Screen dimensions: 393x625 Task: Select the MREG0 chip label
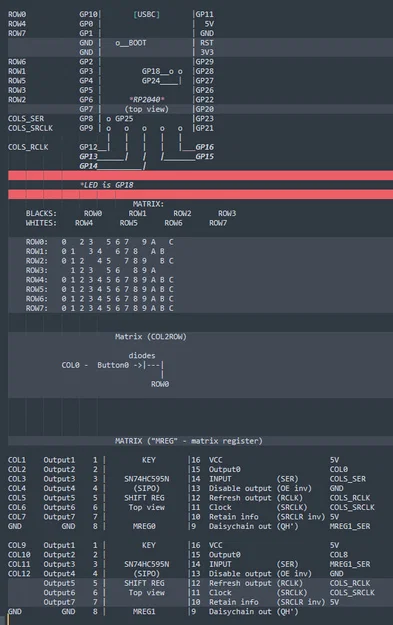pyautogui.click(x=144, y=527)
